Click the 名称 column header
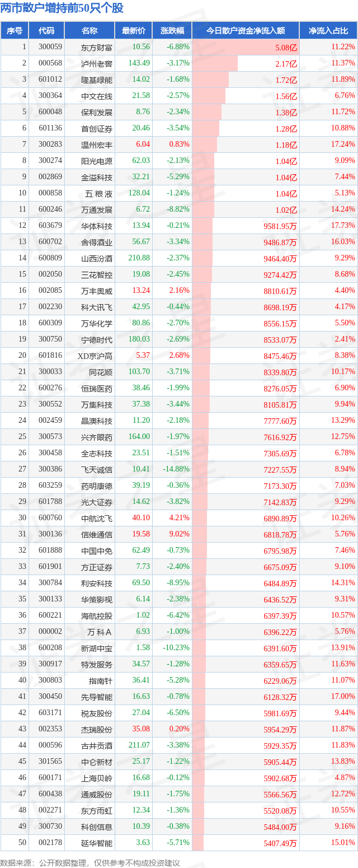The height and width of the screenshot is (868, 358). click(89, 31)
